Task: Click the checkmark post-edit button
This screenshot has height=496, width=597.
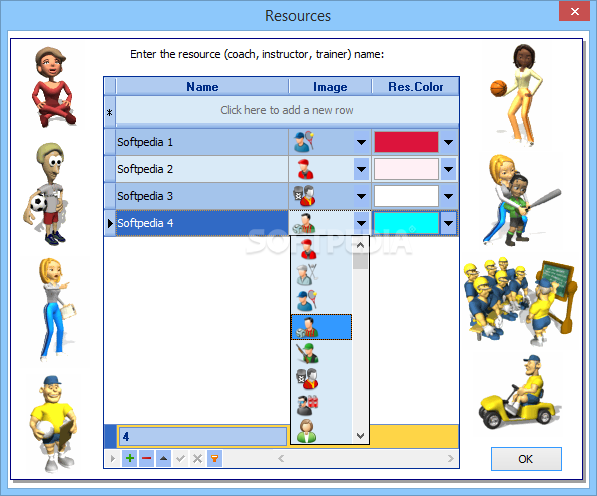Action: coord(180,458)
